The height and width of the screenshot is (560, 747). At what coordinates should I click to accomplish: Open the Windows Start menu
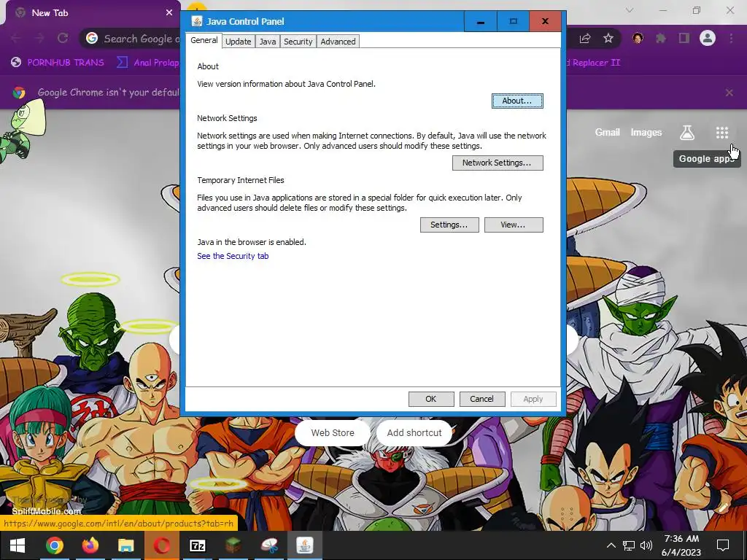(18, 545)
